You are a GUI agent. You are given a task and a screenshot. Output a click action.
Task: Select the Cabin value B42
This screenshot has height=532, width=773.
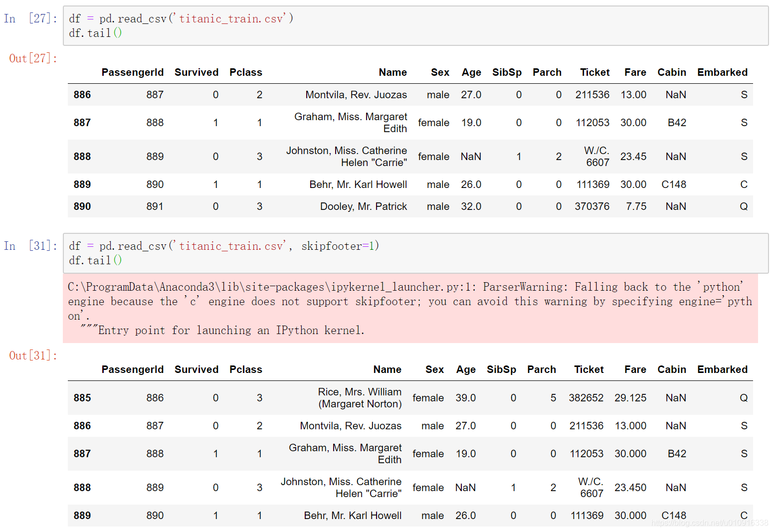click(676, 122)
